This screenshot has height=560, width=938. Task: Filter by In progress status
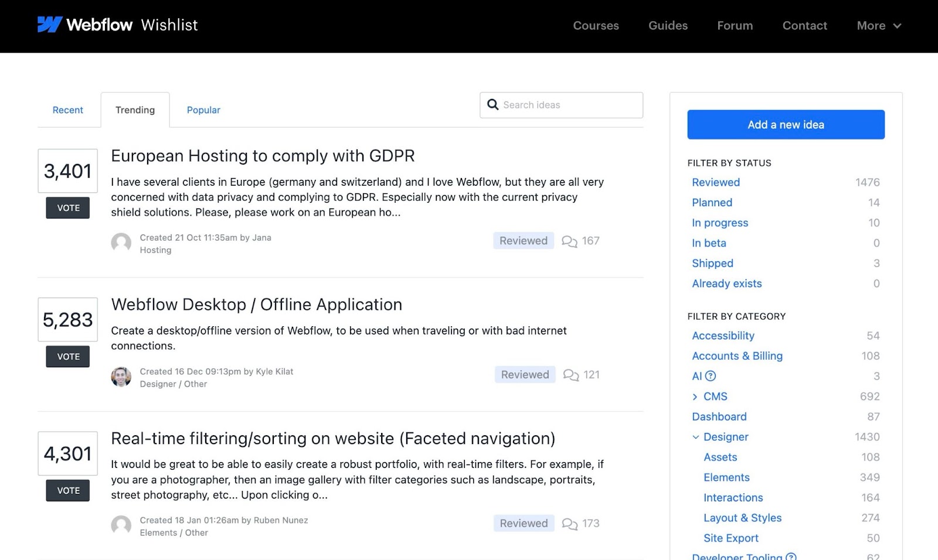pos(720,223)
